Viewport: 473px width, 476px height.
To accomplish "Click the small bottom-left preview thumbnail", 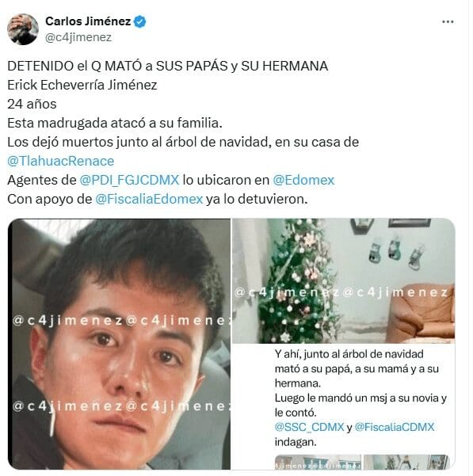I will tap(318, 462).
